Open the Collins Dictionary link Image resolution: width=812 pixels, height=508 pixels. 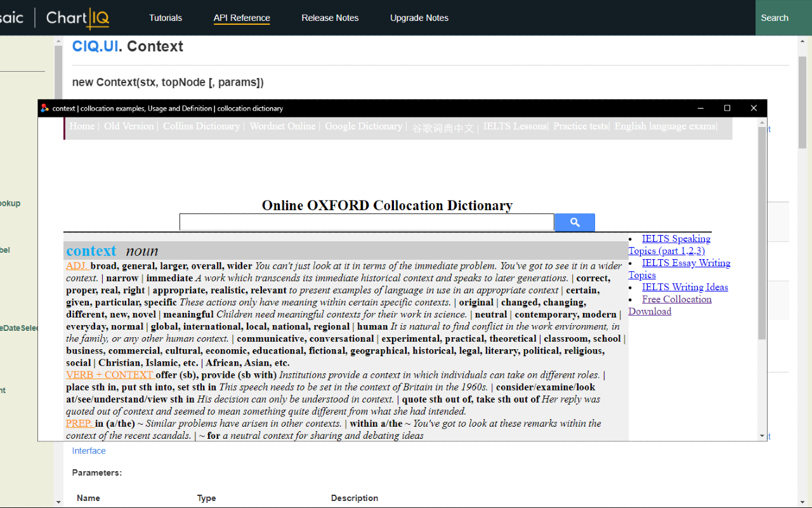[x=201, y=126]
